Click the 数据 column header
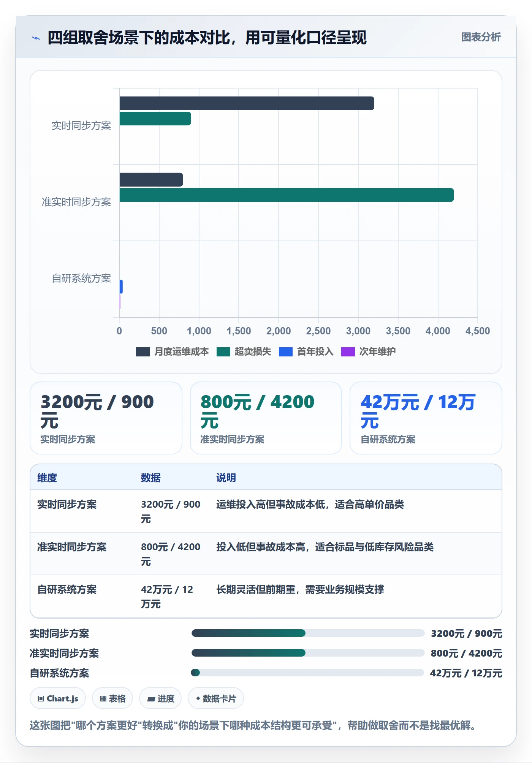 tap(151, 478)
